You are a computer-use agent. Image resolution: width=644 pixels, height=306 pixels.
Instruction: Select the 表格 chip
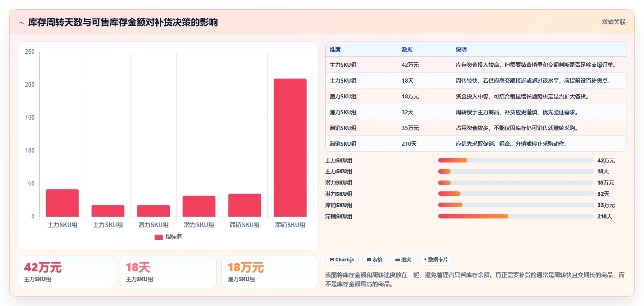pyautogui.click(x=374, y=260)
